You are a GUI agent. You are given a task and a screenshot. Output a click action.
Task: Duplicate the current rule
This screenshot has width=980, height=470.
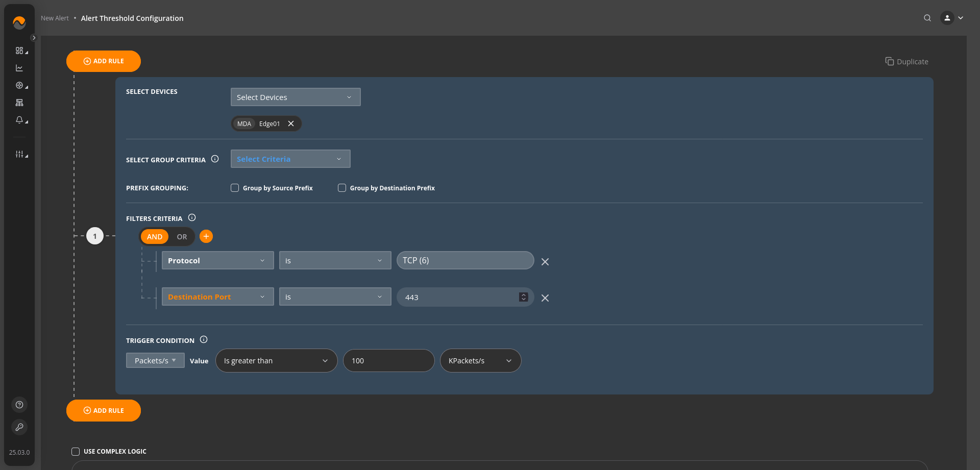(x=906, y=62)
